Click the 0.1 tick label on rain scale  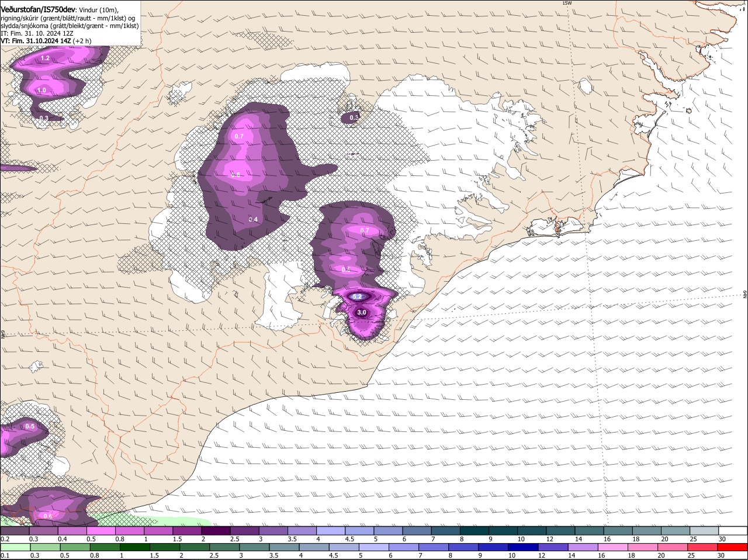pyautogui.click(x=5, y=555)
